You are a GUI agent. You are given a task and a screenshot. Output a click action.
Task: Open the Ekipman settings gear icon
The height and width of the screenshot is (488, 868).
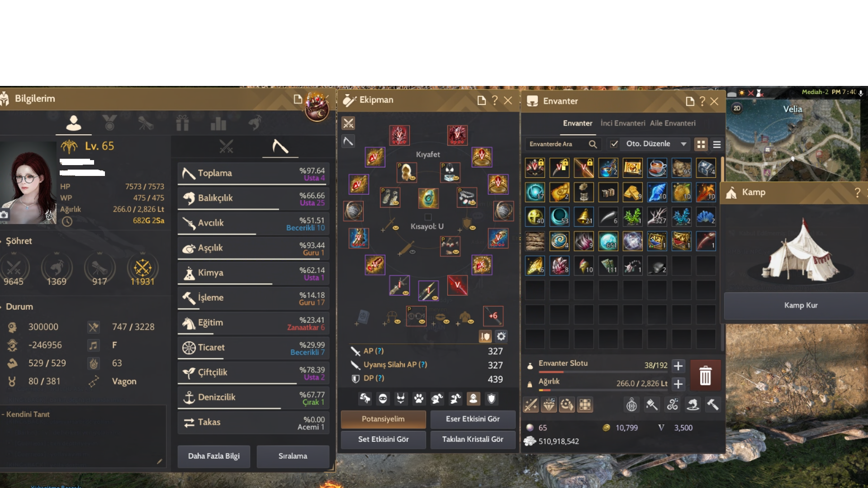point(501,336)
